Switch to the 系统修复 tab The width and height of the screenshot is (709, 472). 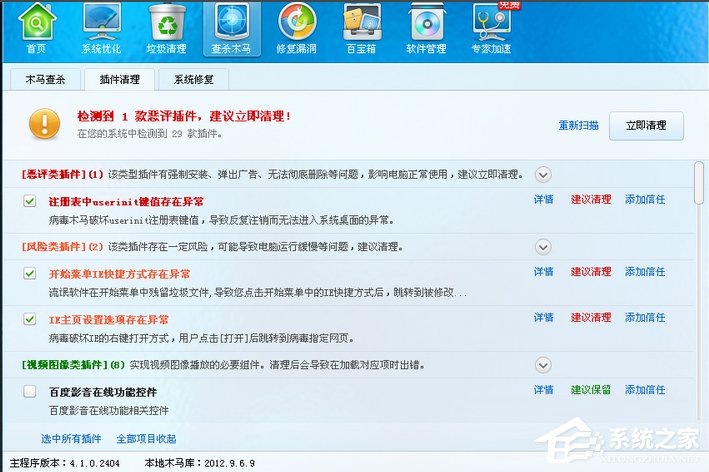pyautogui.click(x=193, y=79)
